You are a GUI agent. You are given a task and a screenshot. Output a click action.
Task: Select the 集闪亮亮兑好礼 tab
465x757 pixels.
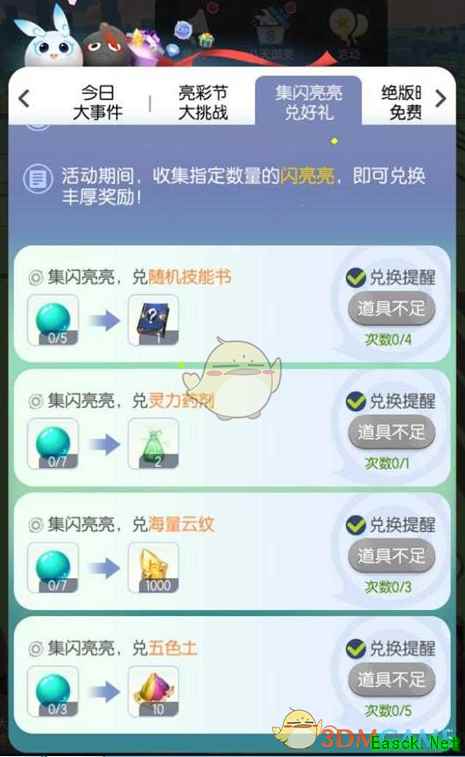(x=308, y=102)
